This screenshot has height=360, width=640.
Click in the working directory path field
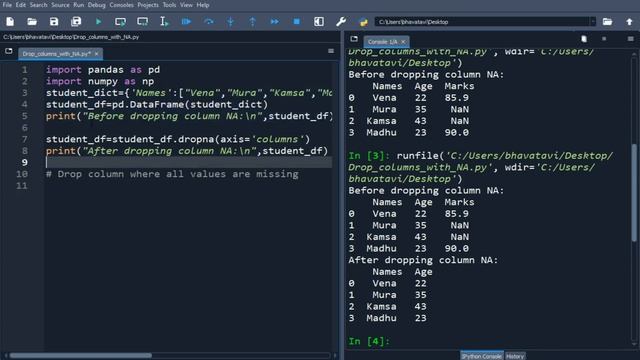point(483,22)
